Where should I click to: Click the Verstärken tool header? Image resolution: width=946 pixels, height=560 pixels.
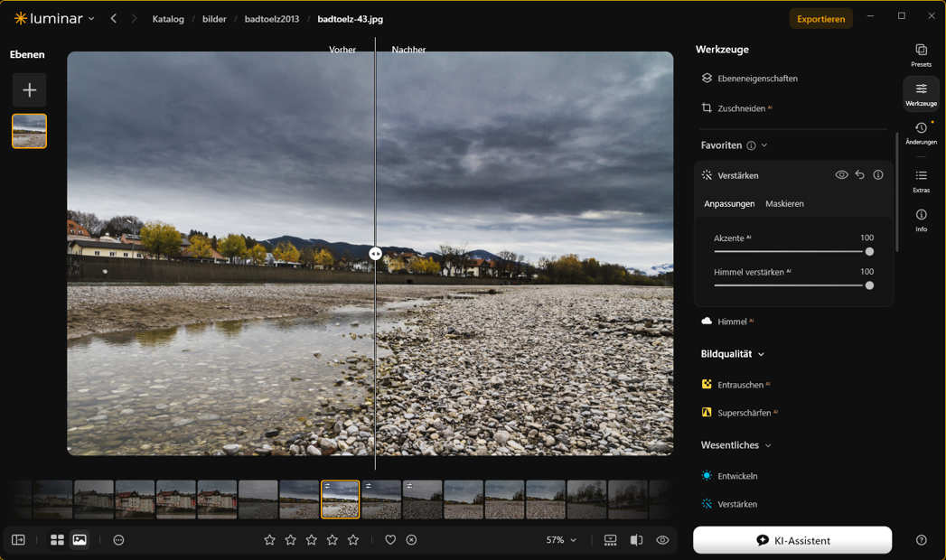coord(737,175)
